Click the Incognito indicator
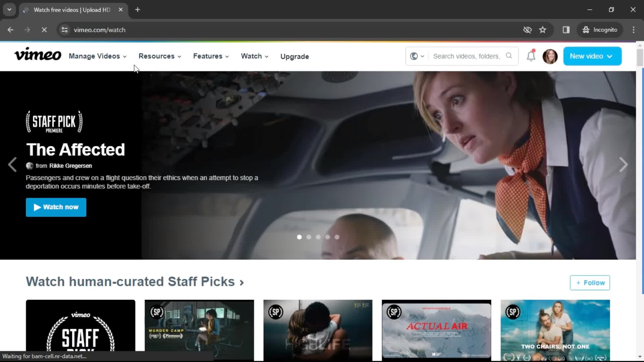The width and height of the screenshot is (644, 362). pyautogui.click(x=600, y=30)
